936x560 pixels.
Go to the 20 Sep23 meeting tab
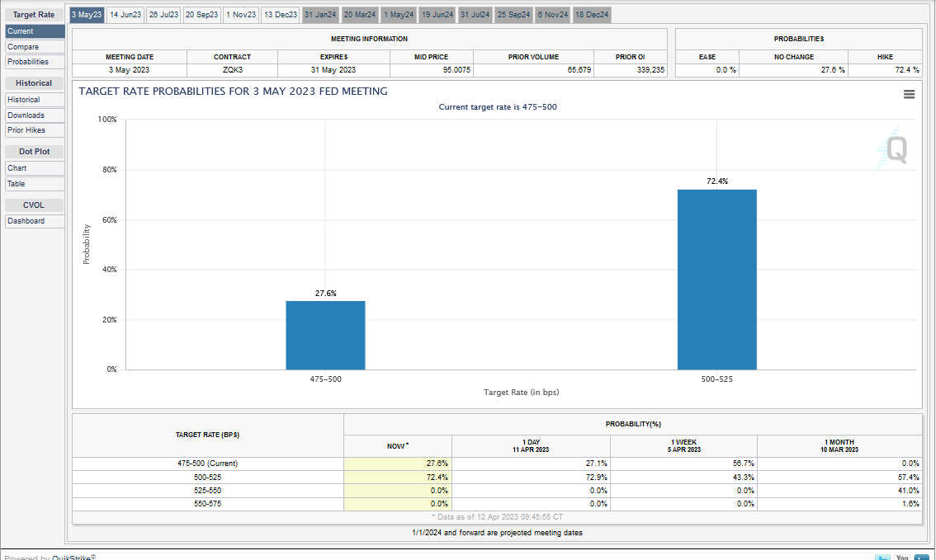pyautogui.click(x=201, y=15)
